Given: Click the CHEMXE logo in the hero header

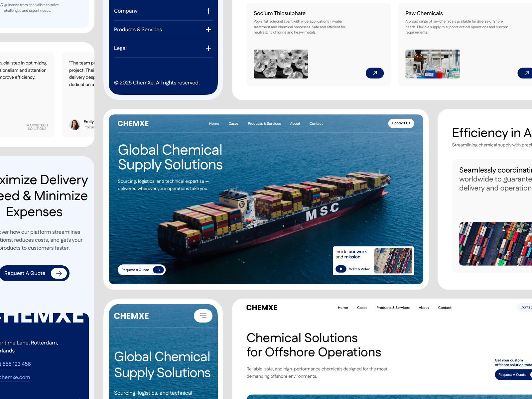Looking at the screenshot, I should pos(133,123).
